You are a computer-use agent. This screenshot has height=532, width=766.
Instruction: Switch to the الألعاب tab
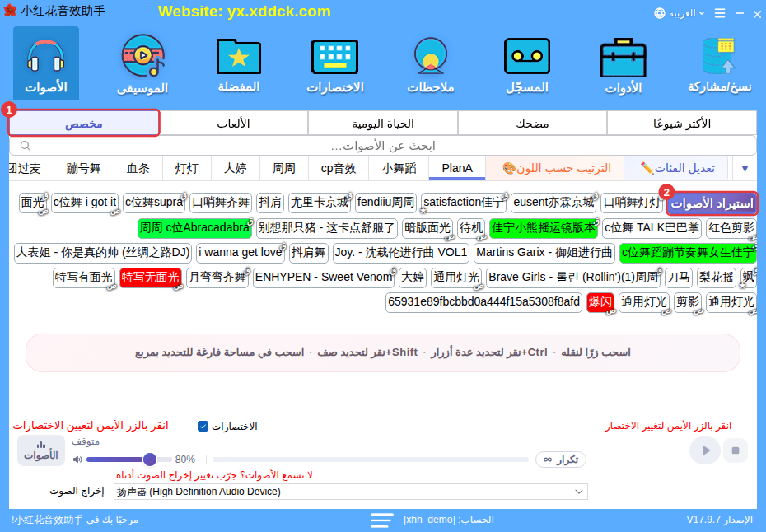pyautogui.click(x=234, y=123)
